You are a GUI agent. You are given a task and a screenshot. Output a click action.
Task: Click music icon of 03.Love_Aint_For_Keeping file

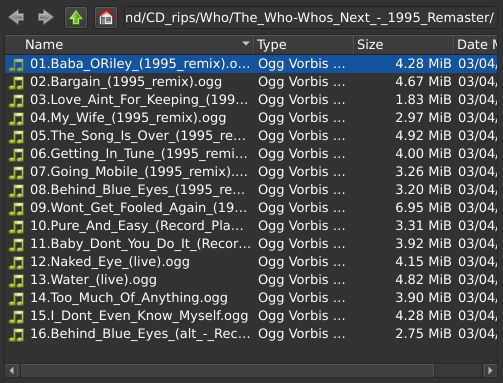(16, 100)
